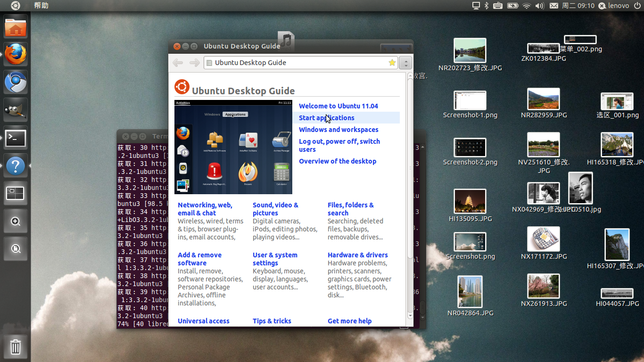Open the Trash in the launcher
The width and height of the screenshot is (644, 362).
pos(16,347)
